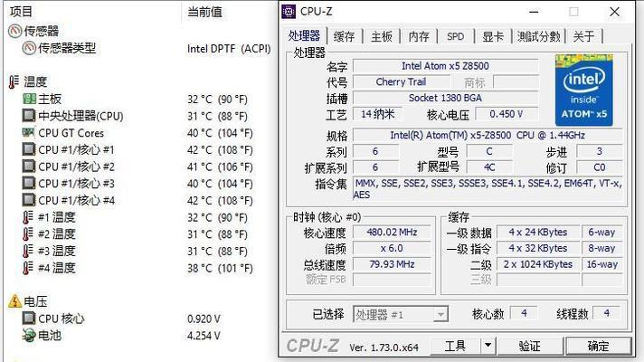Click the 480.02 MHz core speed field
The image size is (644, 362).
[392, 233]
